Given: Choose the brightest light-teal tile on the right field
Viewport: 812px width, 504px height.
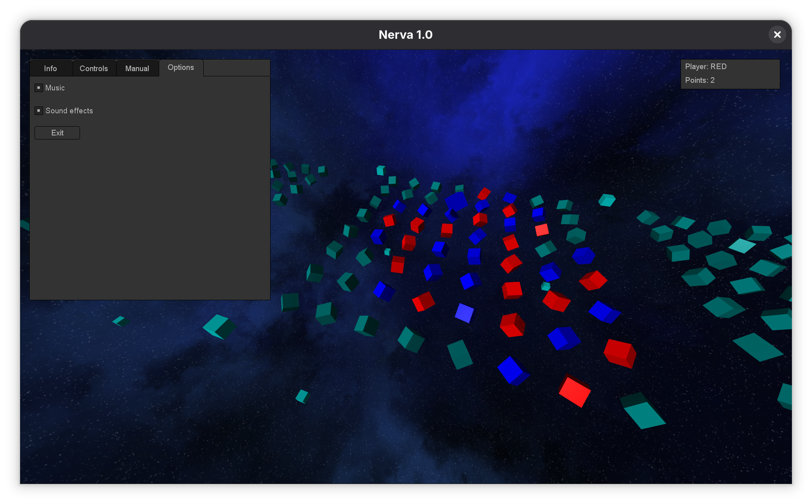Looking at the screenshot, I should (x=742, y=246).
